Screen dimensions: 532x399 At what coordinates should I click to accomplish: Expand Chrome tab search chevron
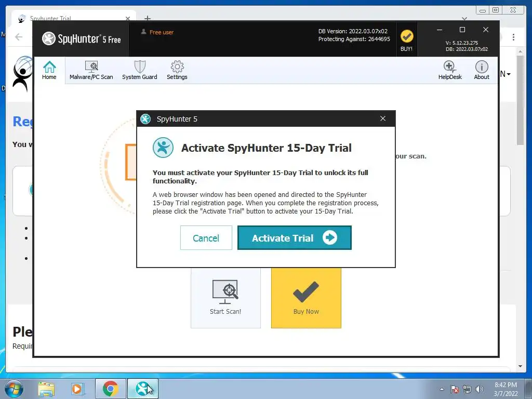pyautogui.click(x=464, y=18)
